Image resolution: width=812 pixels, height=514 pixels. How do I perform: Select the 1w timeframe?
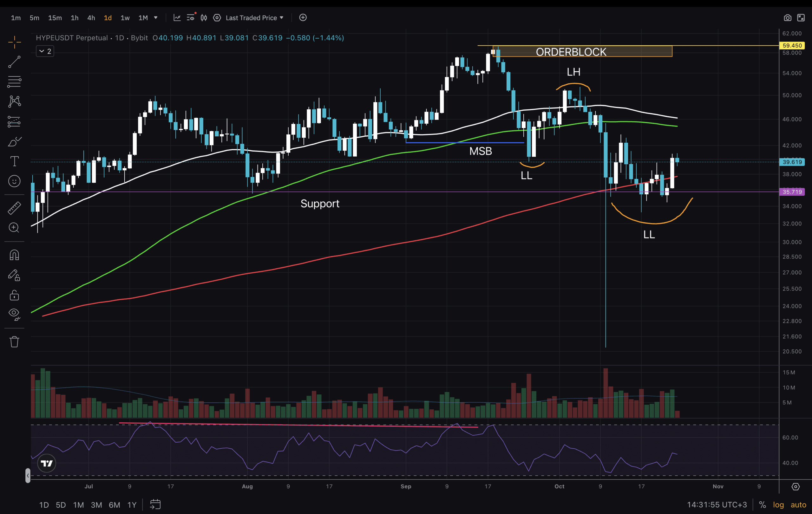coord(125,18)
